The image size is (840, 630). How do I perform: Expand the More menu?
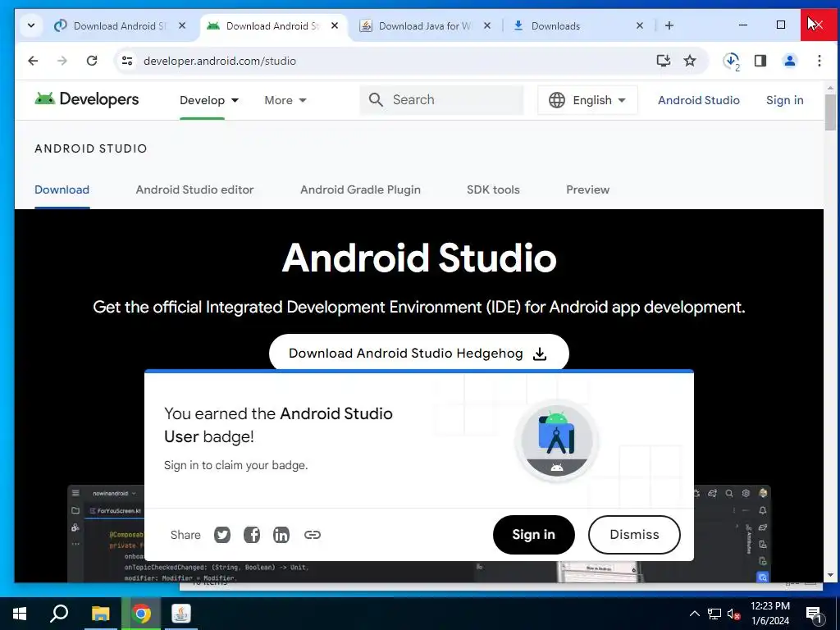[x=285, y=100]
